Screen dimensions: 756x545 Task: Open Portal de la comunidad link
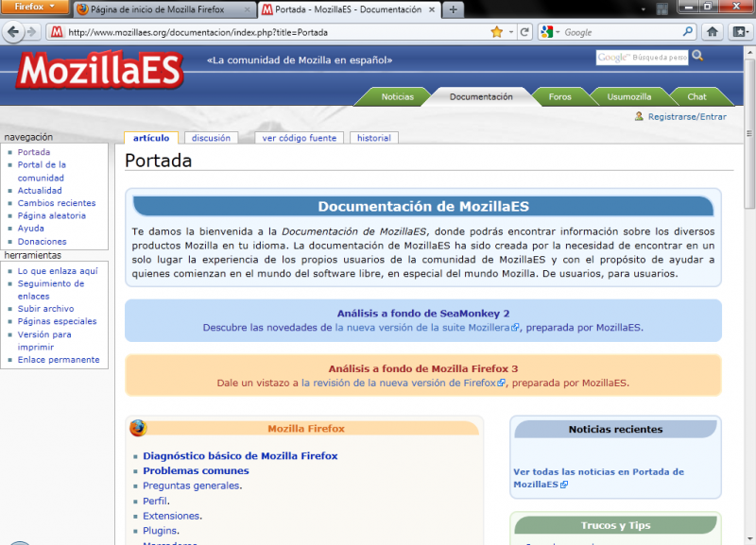pos(42,171)
